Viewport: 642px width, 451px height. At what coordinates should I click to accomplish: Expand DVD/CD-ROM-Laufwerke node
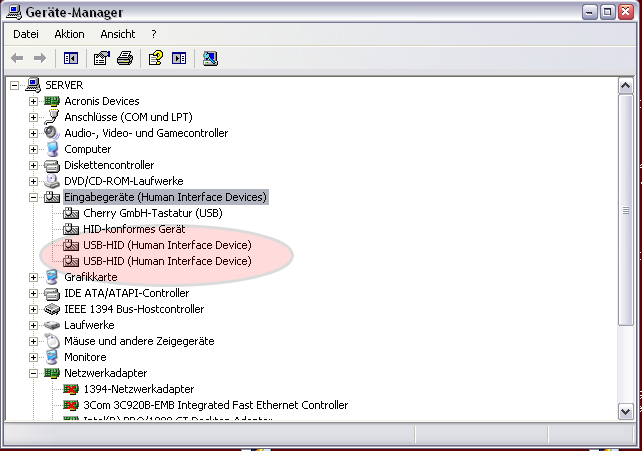pyautogui.click(x=34, y=181)
